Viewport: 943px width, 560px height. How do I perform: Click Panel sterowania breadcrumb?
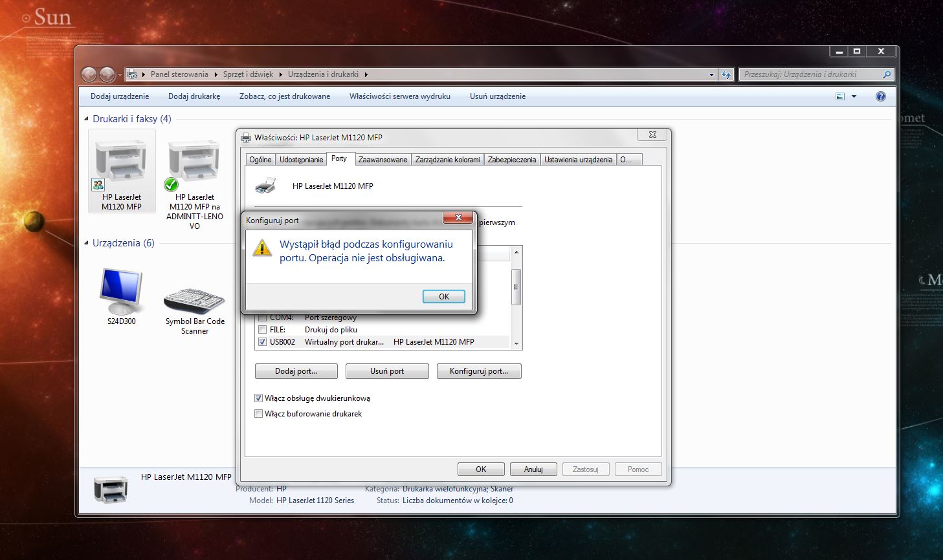pyautogui.click(x=179, y=74)
